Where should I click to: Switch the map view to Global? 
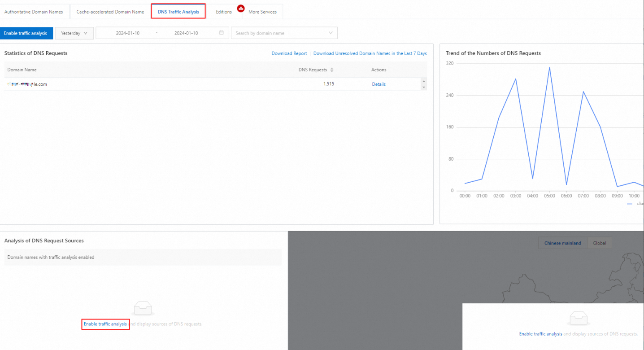[x=600, y=243]
